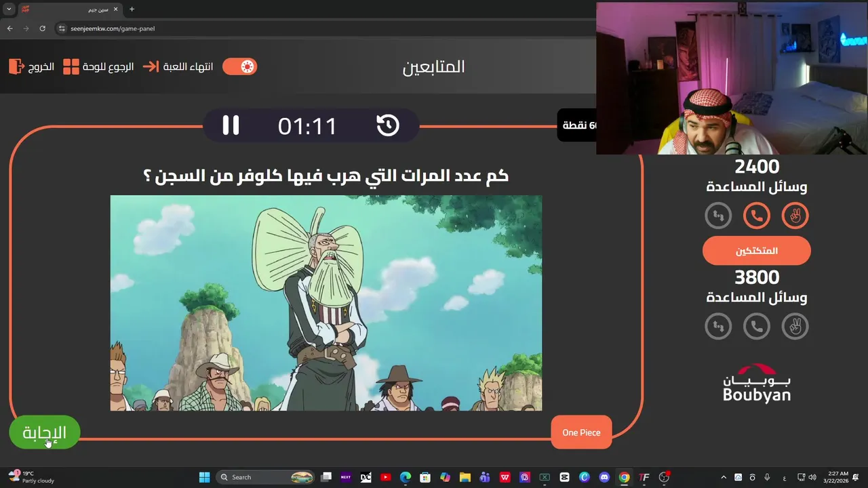This screenshot has height=488, width=868.
Task: Open Microsoft Store from the taskbar
Action: point(425,477)
